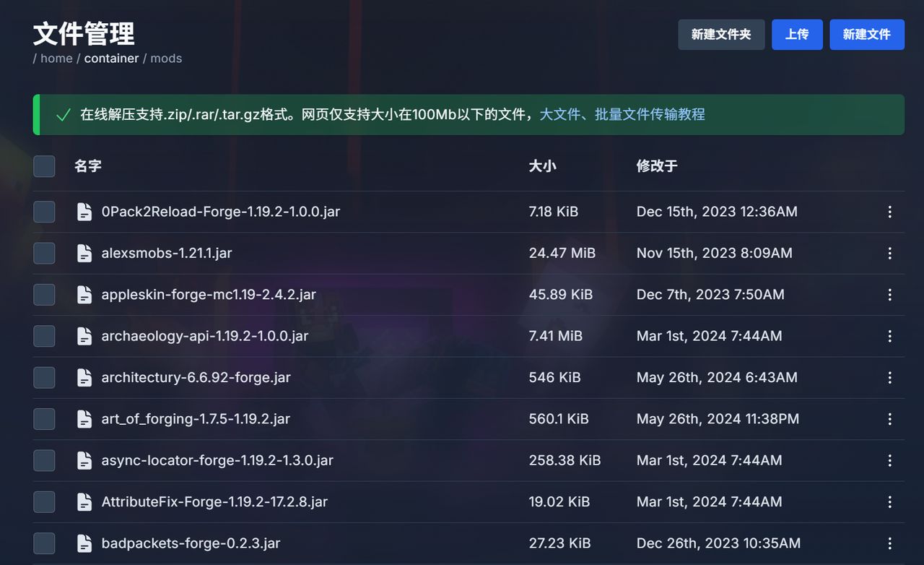Open more actions for AttributeFix-Forge jar

pos(889,501)
